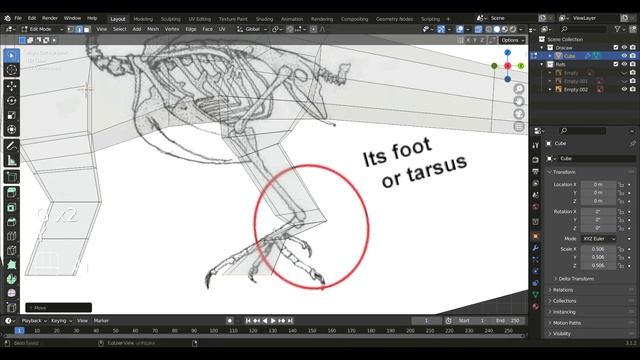This screenshot has height=360, width=640.
Task: Untick Dracaw collection exclude checkbox
Action: [616, 48]
